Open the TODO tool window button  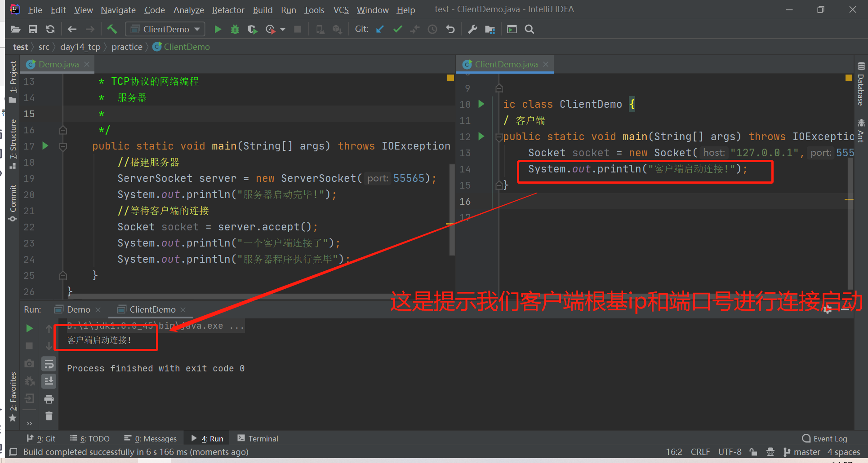90,439
